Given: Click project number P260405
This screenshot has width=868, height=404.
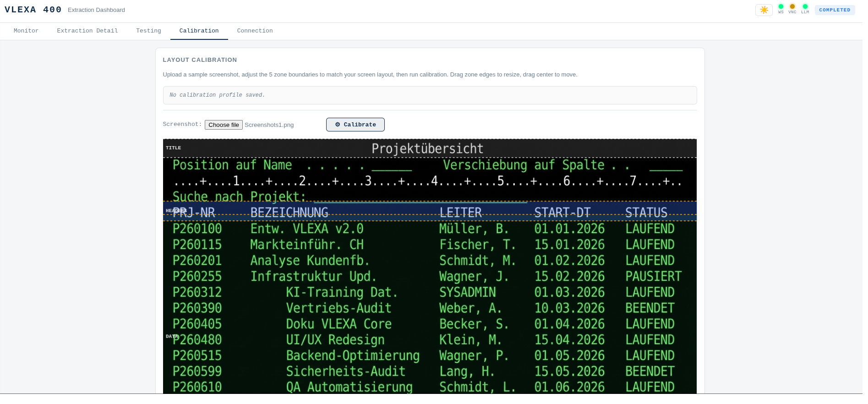Looking at the screenshot, I should tap(197, 324).
